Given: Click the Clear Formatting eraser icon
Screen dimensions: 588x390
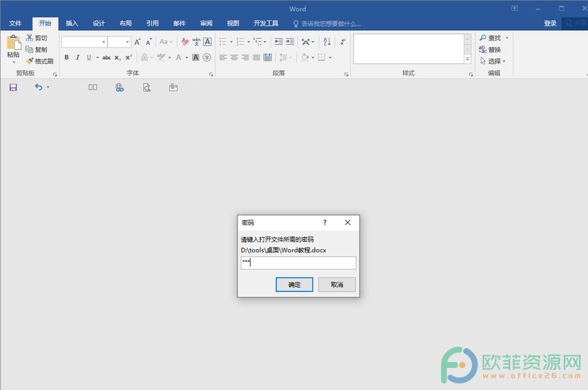Looking at the screenshot, I should click(x=185, y=42).
